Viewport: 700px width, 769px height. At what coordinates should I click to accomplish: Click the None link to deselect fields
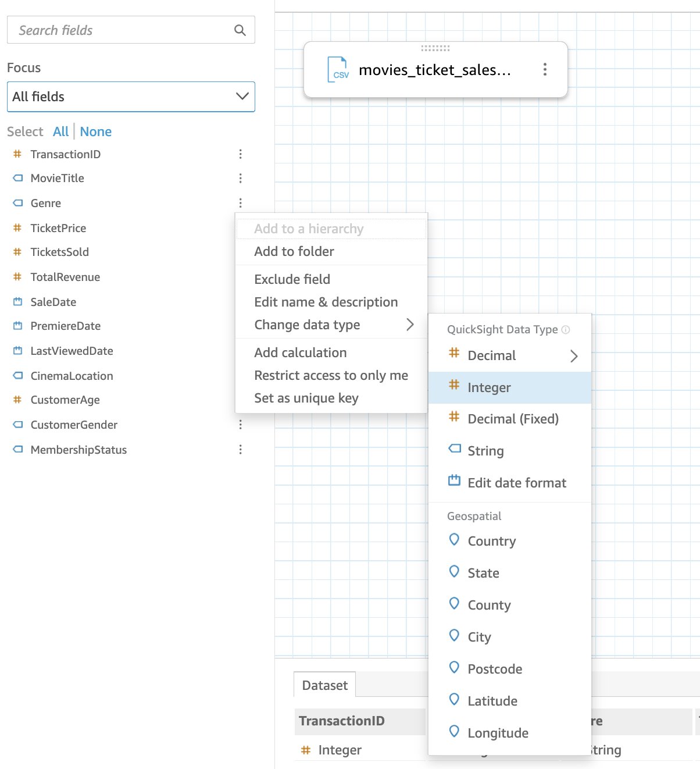pyautogui.click(x=96, y=131)
